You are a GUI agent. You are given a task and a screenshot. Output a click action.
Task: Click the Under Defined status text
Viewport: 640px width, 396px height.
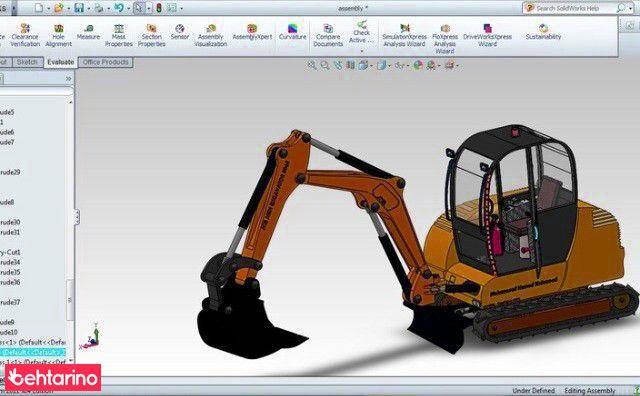point(533,391)
